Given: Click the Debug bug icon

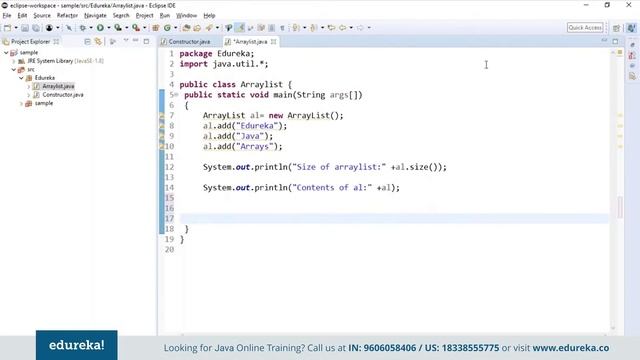Looking at the screenshot, I should (x=83, y=28).
